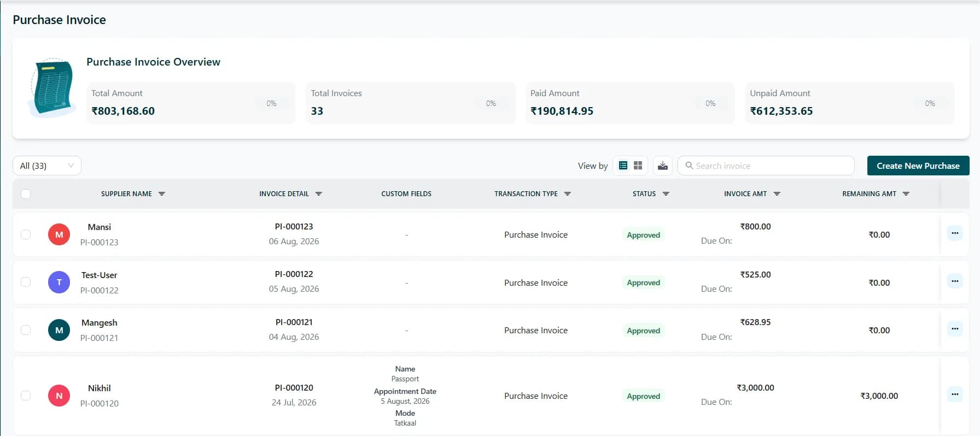Open the filter on Invoice Amt column
The height and width of the screenshot is (436, 980).
point(777,194)
